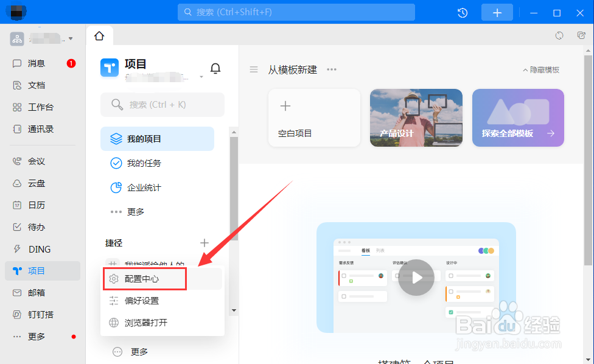Create a 空白项目 blank project
Screen dimensions: 594x364
click(314, 118)
